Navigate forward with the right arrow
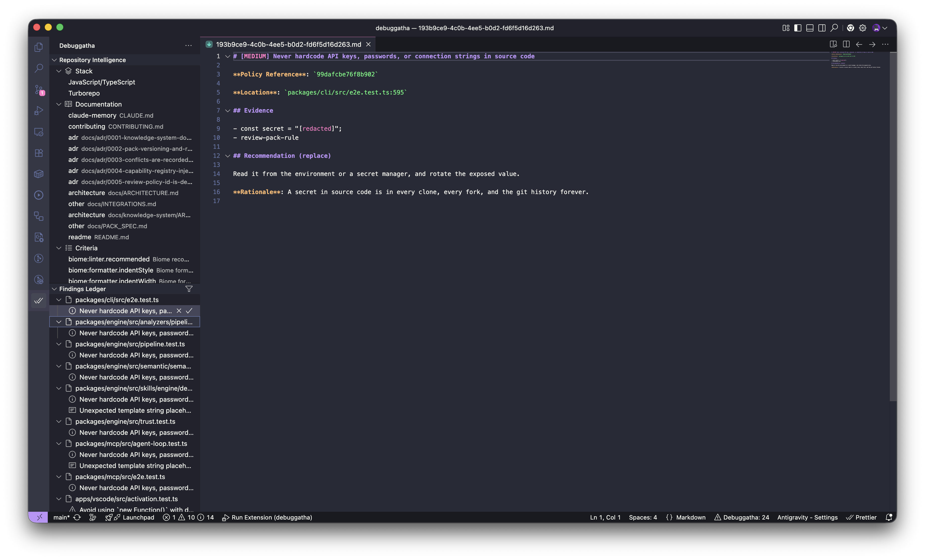925x560 pixels. (x=872, y=44)
